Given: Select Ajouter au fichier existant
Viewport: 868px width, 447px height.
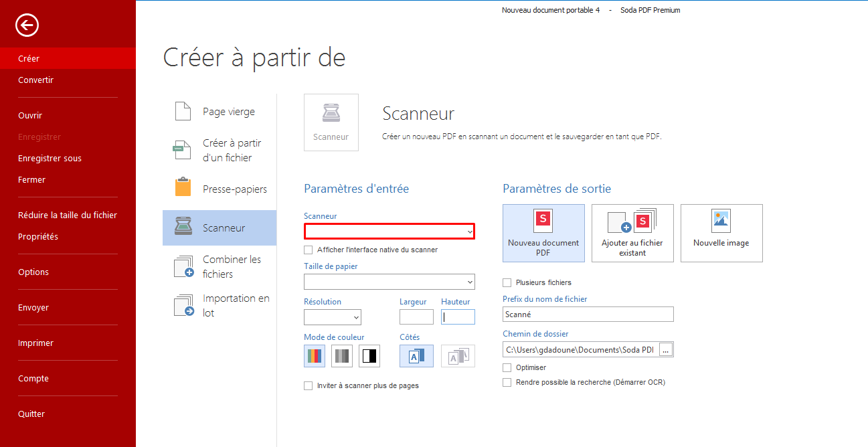Looking at the screenshot, I should click(632, 233).
